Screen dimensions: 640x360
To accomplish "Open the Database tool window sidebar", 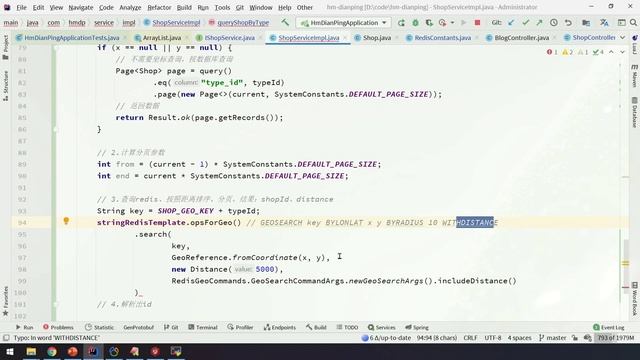I will pos(635,112).
